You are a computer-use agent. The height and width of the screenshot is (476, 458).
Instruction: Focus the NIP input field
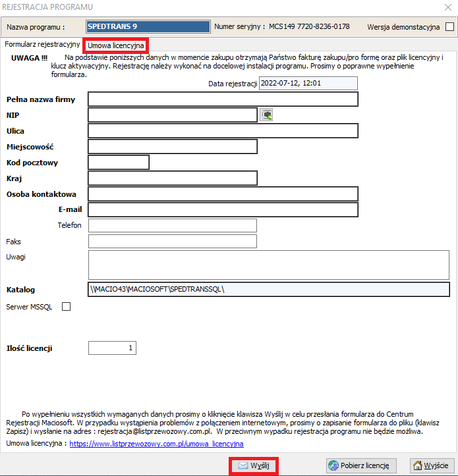point(173,115)
